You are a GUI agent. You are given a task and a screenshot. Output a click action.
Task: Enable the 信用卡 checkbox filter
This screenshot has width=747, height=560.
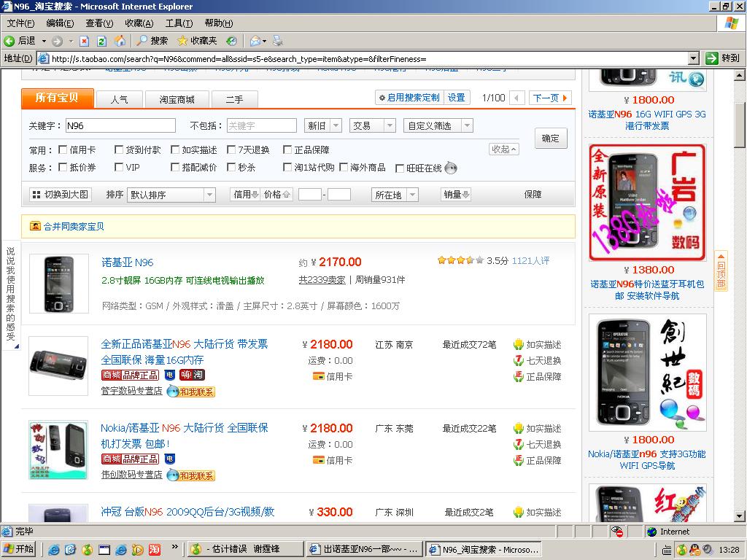click(63, 150)
